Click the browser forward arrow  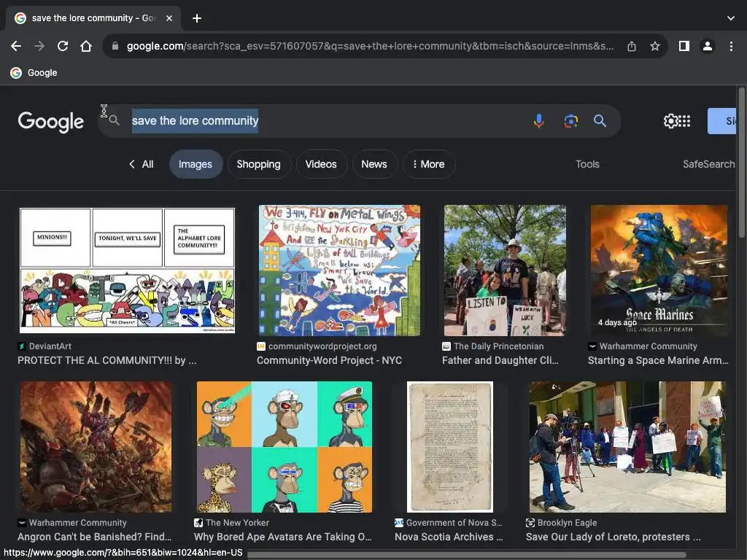(39, 46)
